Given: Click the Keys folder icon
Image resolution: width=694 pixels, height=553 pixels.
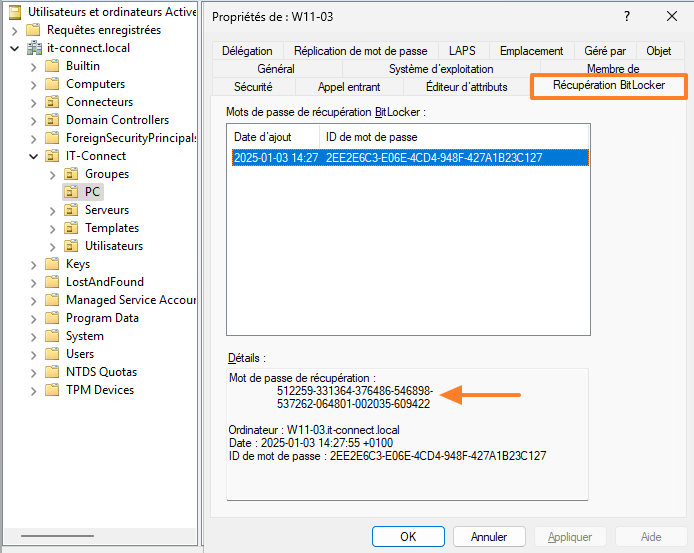Looking at the screenshot, I should coord(52,264).
